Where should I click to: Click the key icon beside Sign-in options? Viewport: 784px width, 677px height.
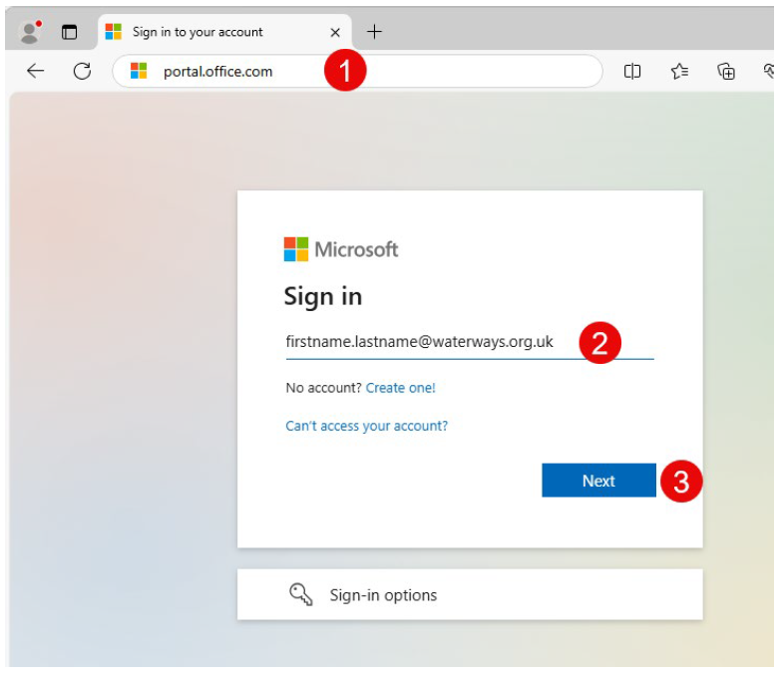point(301,594)
